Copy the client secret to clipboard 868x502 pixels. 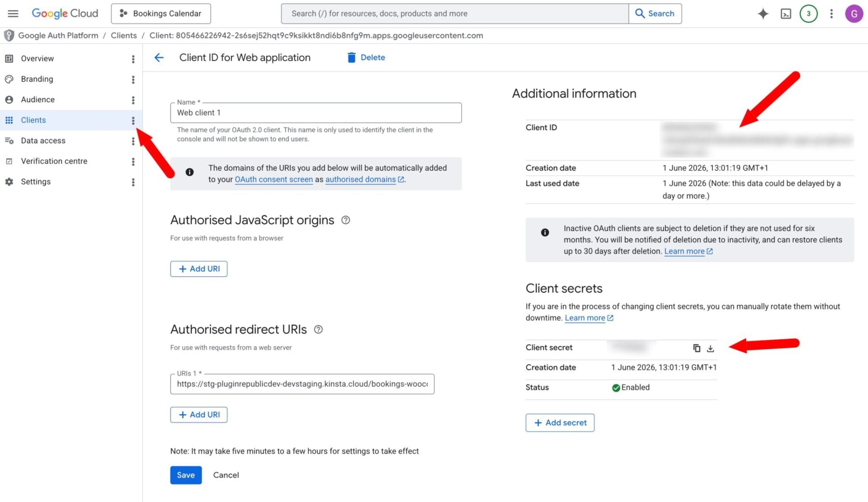coord(697,348)
